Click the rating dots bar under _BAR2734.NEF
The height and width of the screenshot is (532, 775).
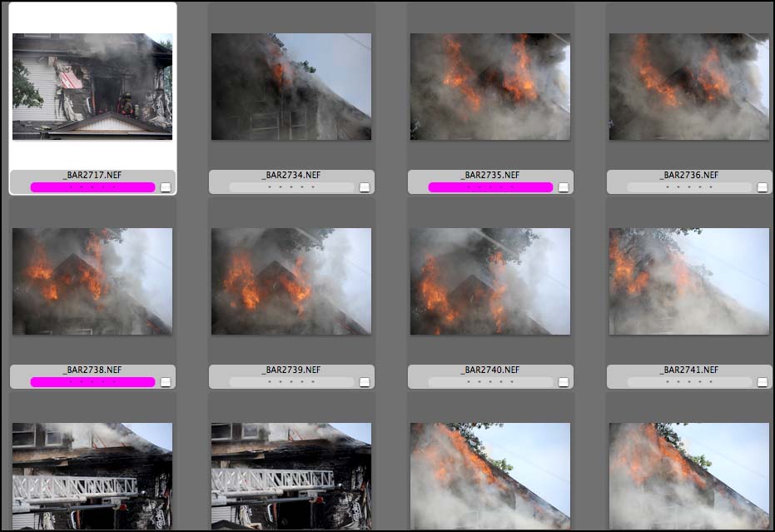coord(291,187)
